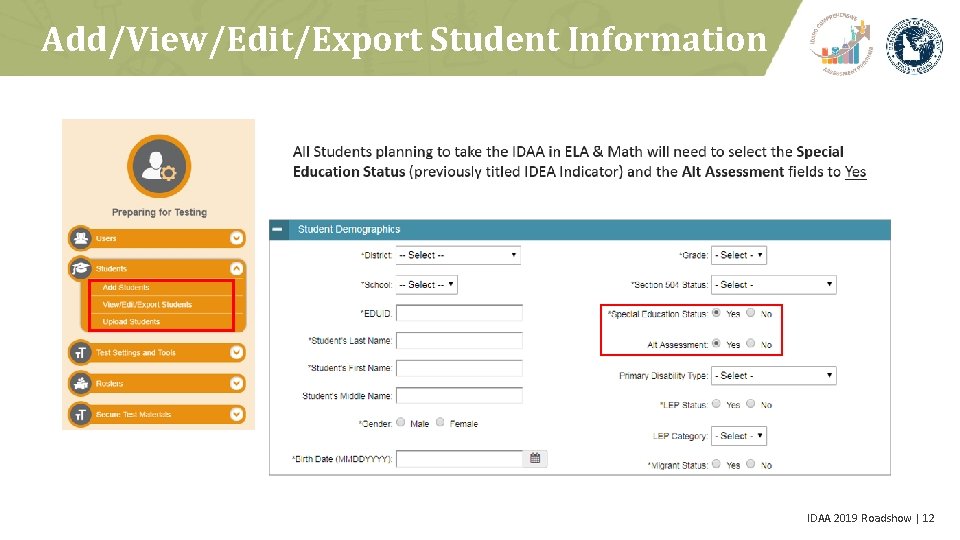Screen dimensions: 960x540
Task: Click the Student's First Name field
Action: [459, 368]
